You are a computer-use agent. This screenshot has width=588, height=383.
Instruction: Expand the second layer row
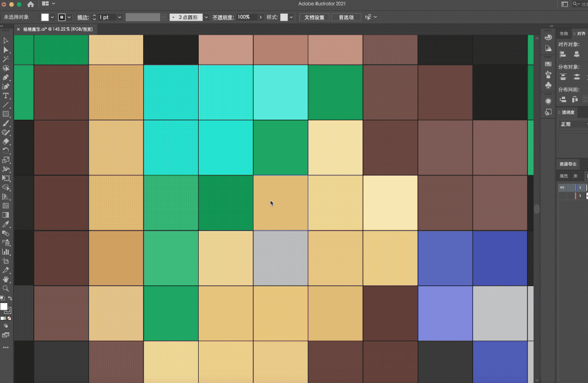tap(580, 196)
